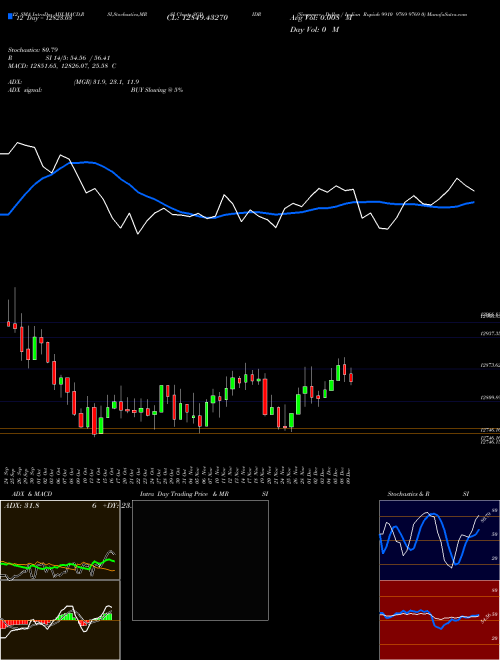
Task: Click the CL: 12849.43270 closing price
Action: coord(197,18)
